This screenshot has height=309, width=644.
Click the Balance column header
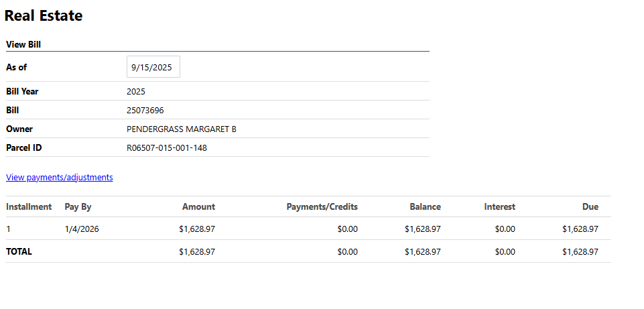(425, 206)
